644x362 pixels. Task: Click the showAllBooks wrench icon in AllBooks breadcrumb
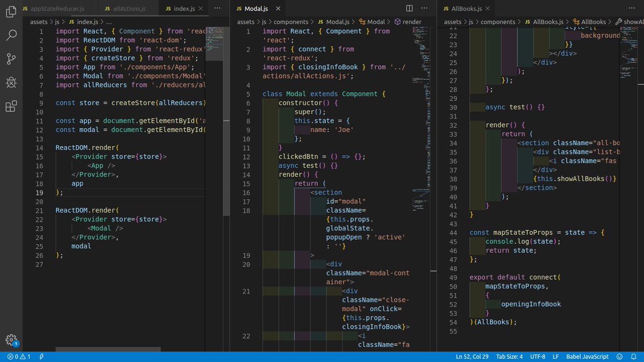point(618,22)
